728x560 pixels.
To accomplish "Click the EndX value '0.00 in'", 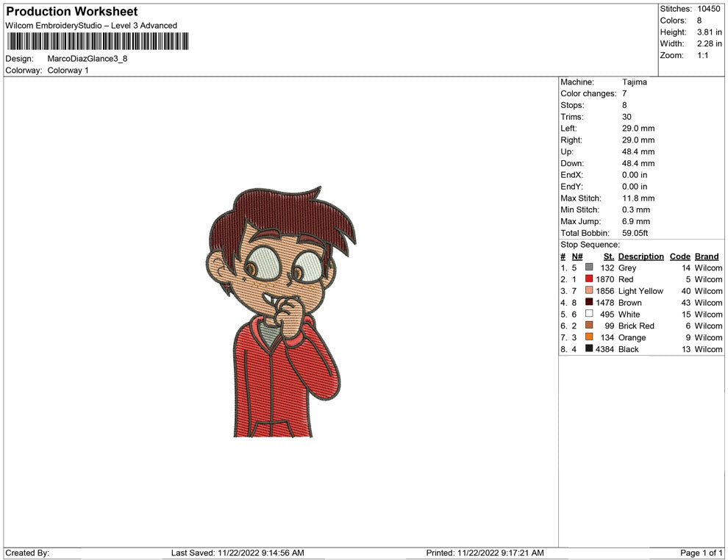I will [635, 175].
